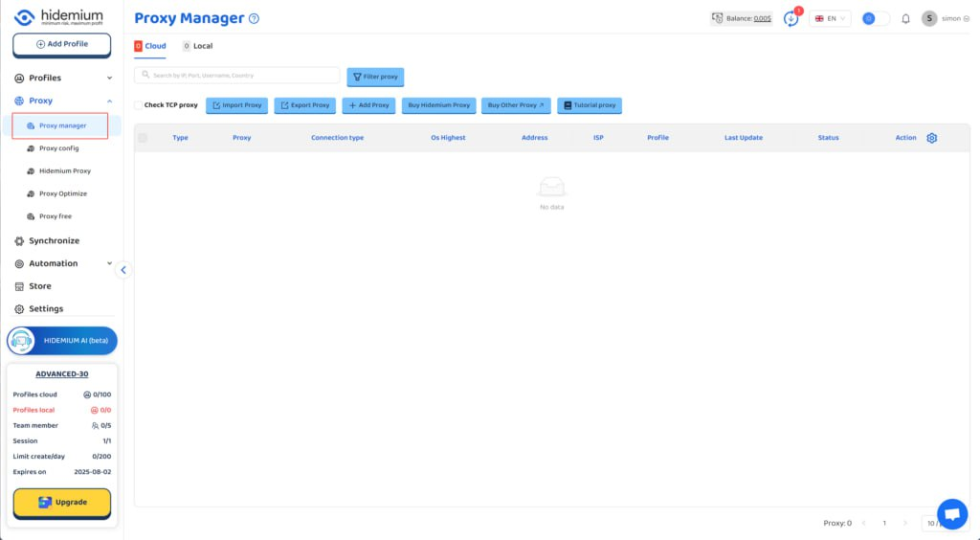
Task: Open the Store section
Action: pyautogui.click(x=40, y=285)
